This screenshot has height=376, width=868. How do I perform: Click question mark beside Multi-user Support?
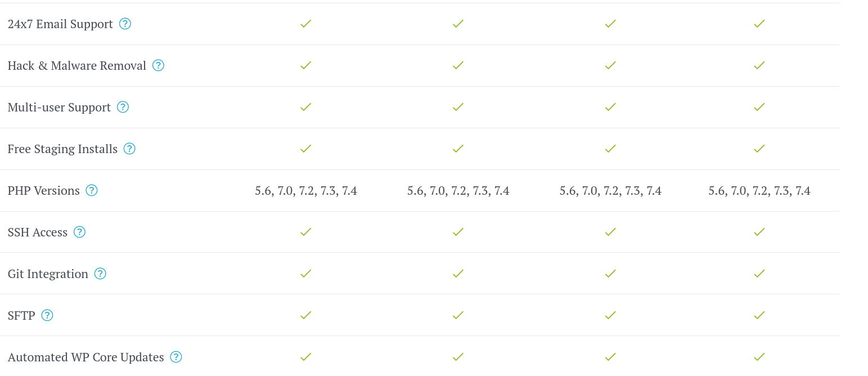(123, 107)
